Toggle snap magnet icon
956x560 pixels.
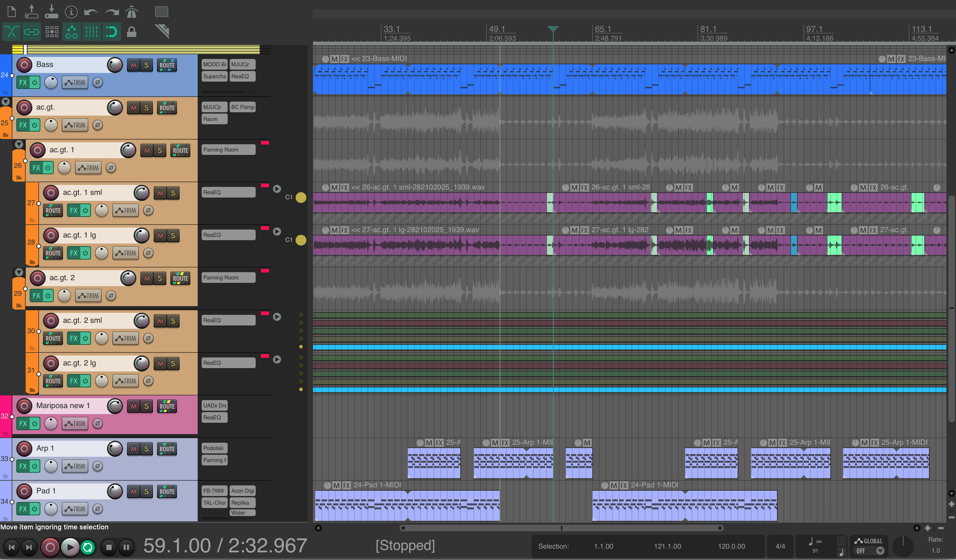coord(111,32)
